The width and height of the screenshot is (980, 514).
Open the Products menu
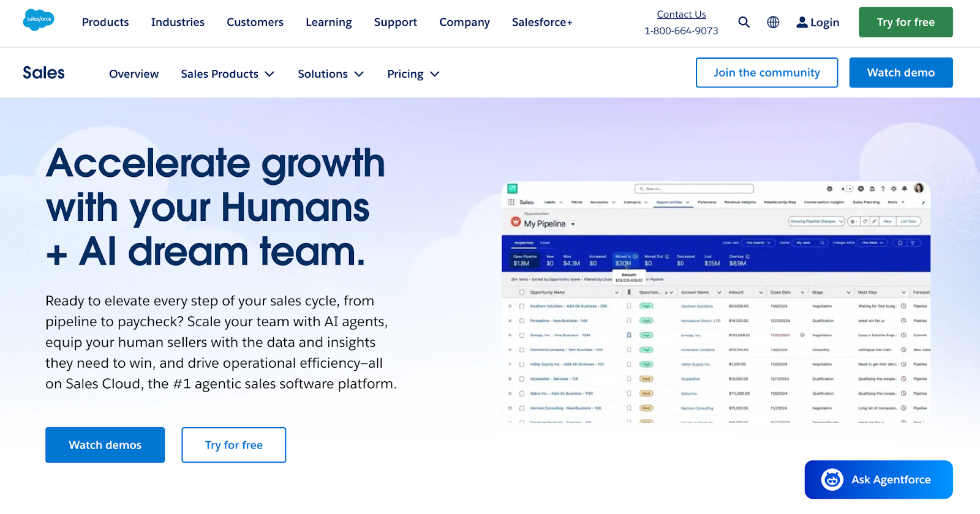pyautogui.click(x=105, y=22)
